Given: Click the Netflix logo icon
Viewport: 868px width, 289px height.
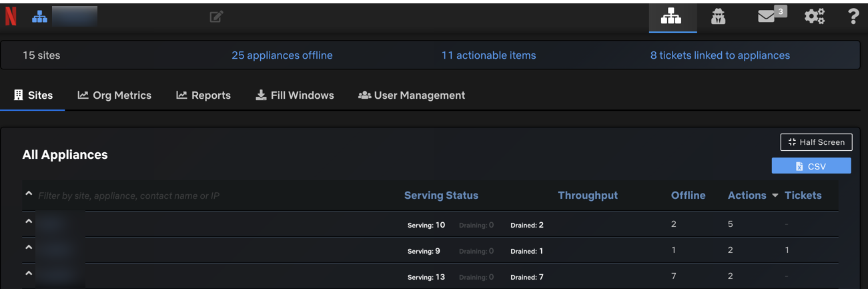Looking at the screenshot, I should [11, 17].
